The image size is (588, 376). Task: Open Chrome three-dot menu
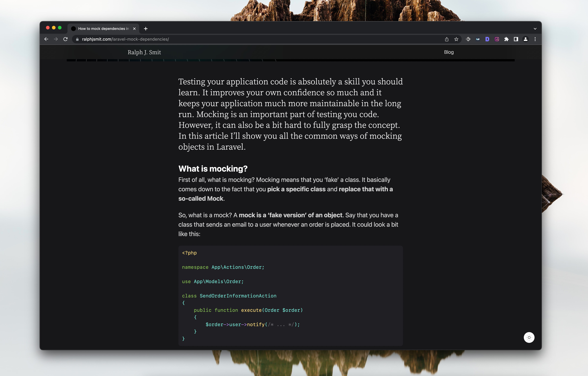point(535,39)
